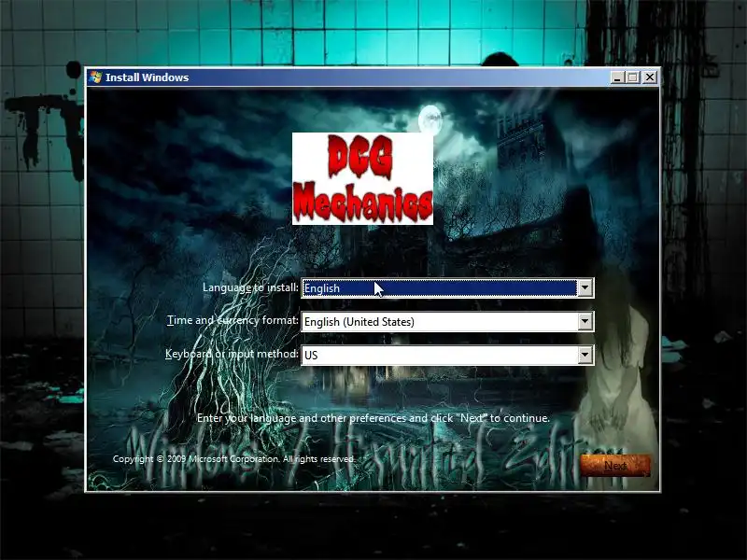Maximize the Install Windows dialog

point(633,77)
